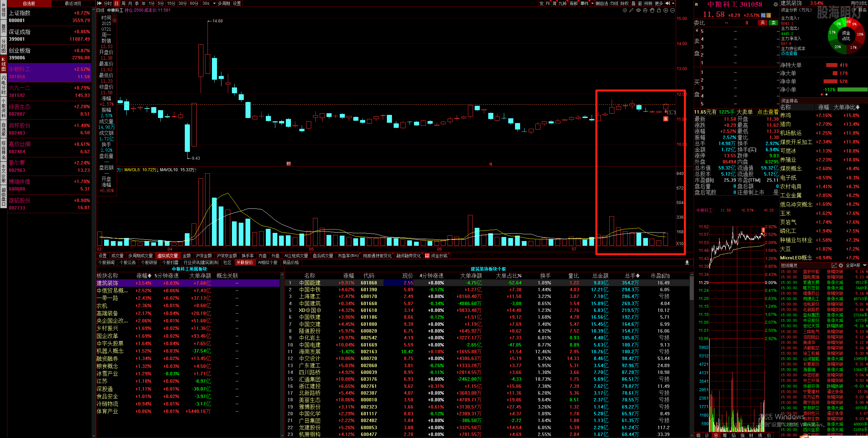The width and height of the screenshot is (868, 438).
Task: Open 闪电分时 in left sidebar
Action: point(3,85)
